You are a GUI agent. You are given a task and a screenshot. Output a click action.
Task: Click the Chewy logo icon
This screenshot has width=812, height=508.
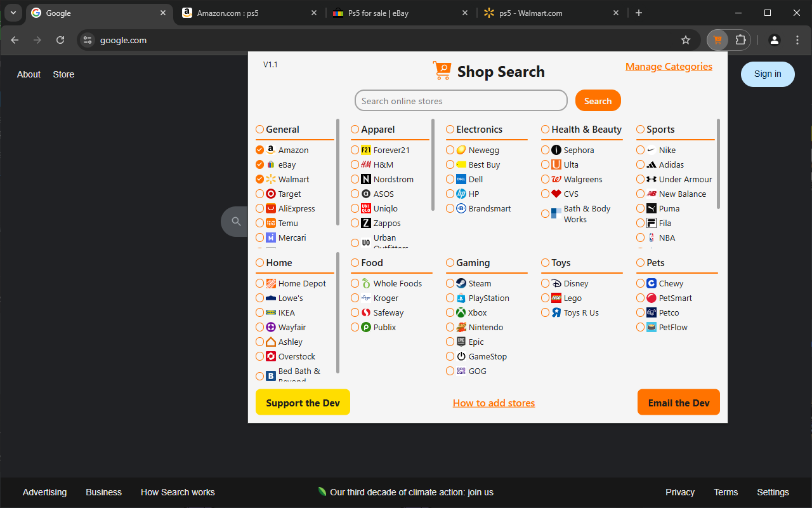click(652, 283)
